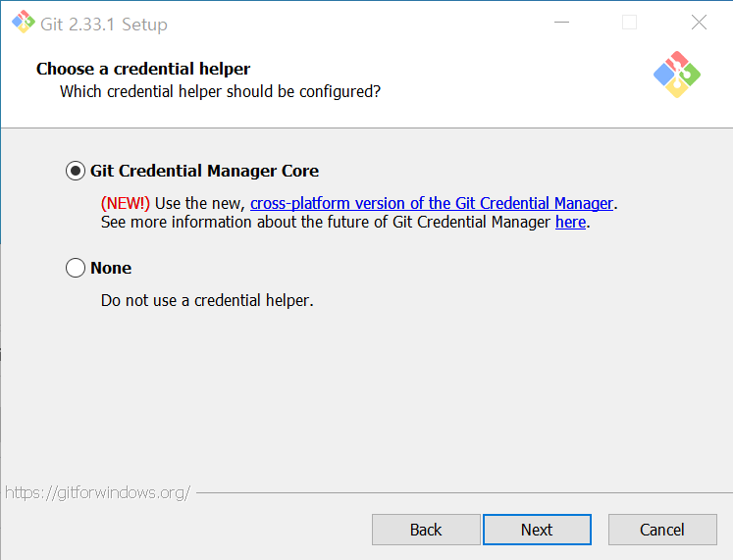Click the greyed-out maximize button

[x=630, y=23]
